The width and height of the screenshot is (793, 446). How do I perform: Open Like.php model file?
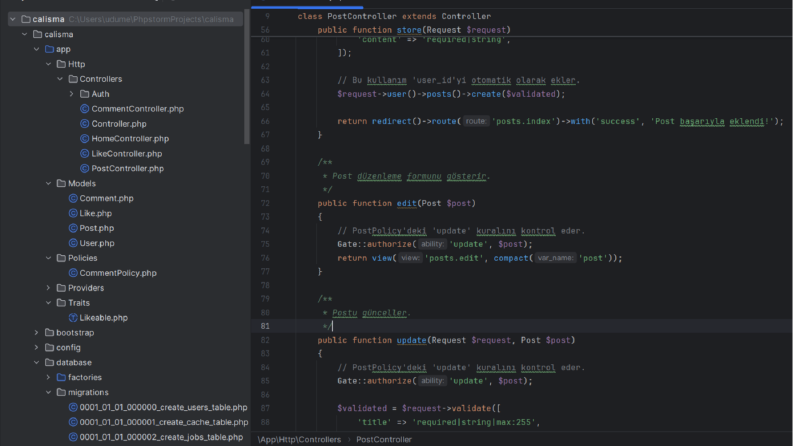pyautogui.click(x=96, y=213)
